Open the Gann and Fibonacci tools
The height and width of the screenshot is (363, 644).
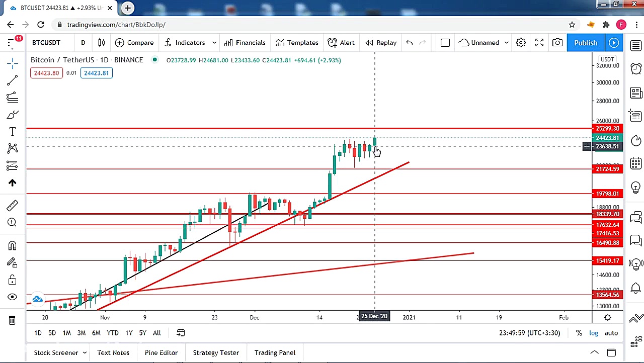[x=13, y=98]
